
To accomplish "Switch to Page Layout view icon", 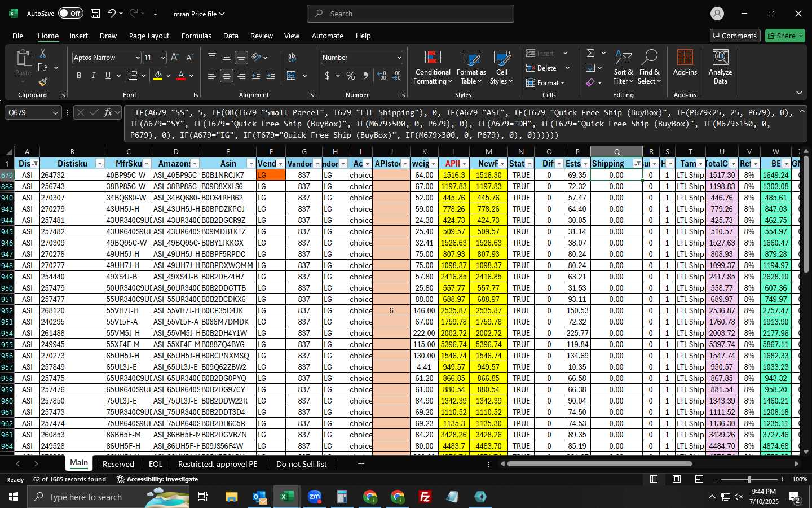I will point(677,479).
